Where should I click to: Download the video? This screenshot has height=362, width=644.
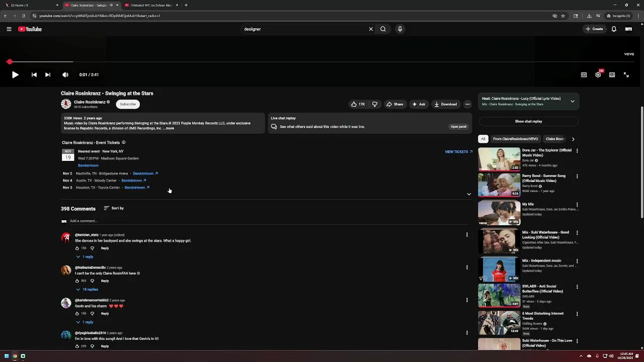click(x=446, y=104)
